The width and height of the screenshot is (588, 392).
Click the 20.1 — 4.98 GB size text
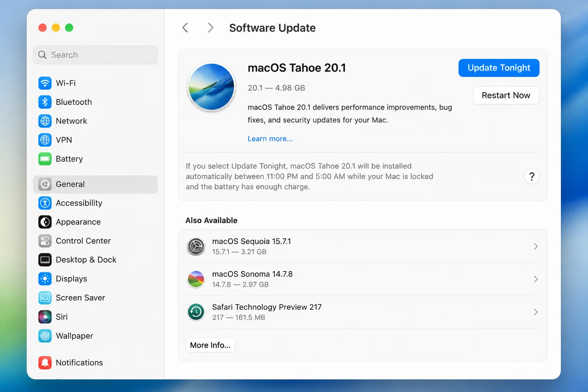pos(276,88)
